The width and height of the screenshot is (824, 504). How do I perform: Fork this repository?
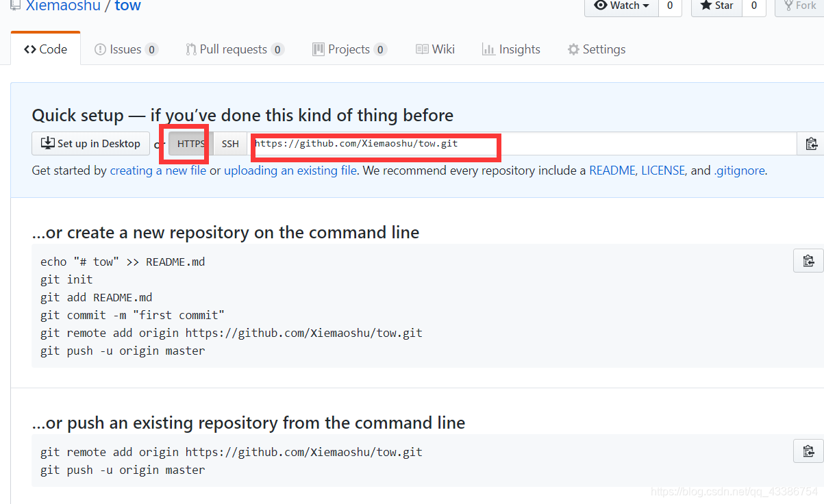(799, 6)
